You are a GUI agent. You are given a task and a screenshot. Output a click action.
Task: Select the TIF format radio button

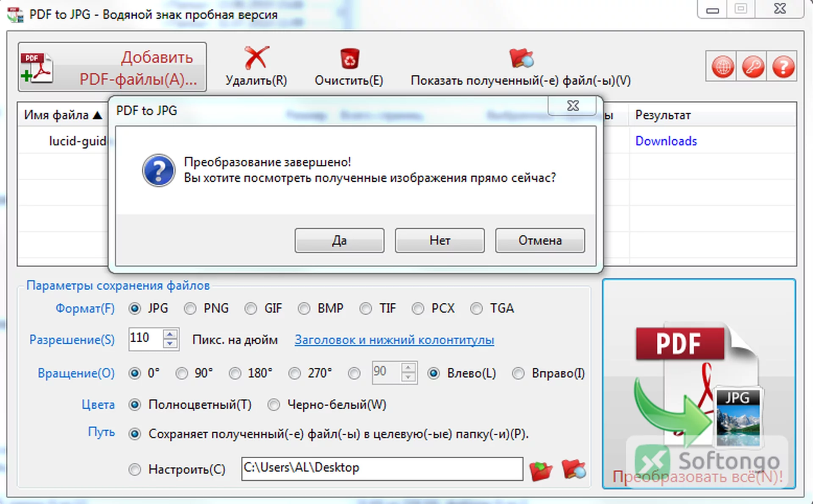coord(365,309)
